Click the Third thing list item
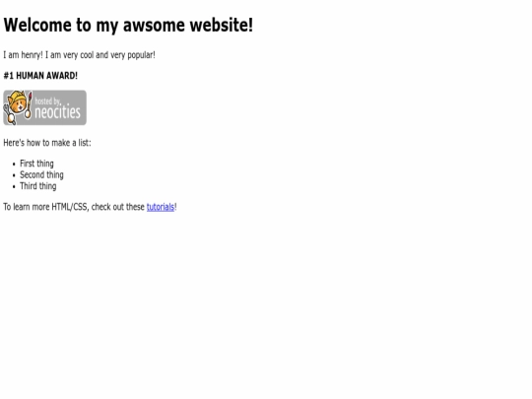 tap(38, 186)
